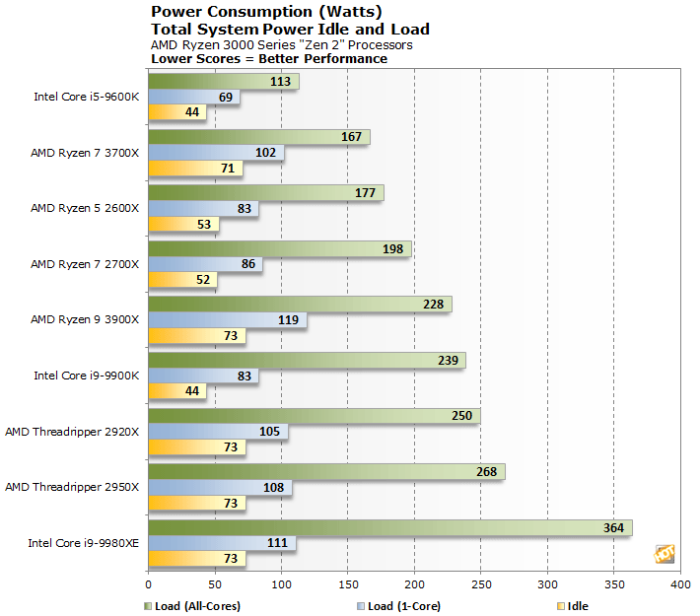Click the 113 value on the i5-9600K bar

coord(280,82)
